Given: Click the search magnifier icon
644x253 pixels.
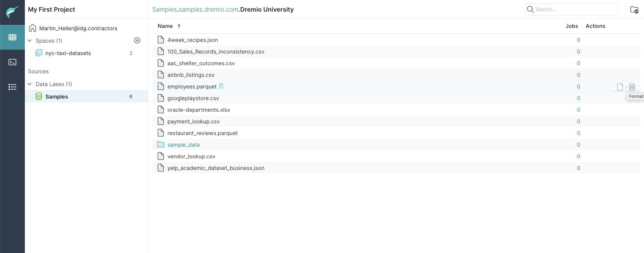Looking at the screenshot, I should tap(531, 9).
